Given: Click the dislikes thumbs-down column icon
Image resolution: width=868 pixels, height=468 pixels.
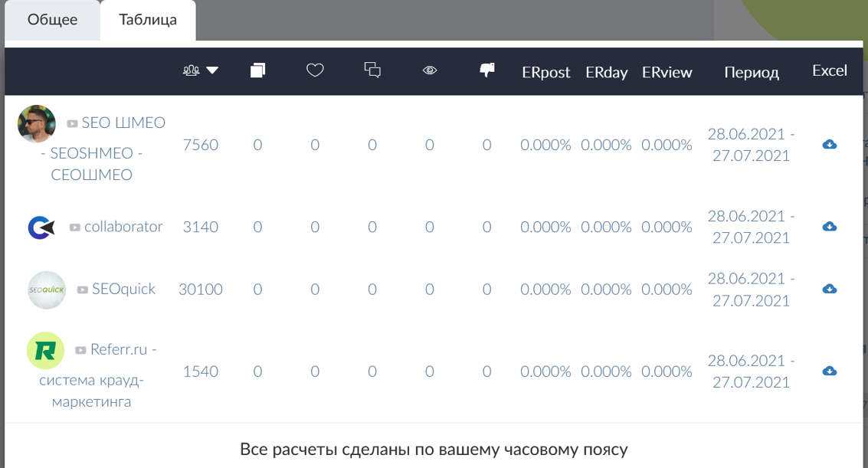Looking at the screenshot, I should click(x=486, y=70).
